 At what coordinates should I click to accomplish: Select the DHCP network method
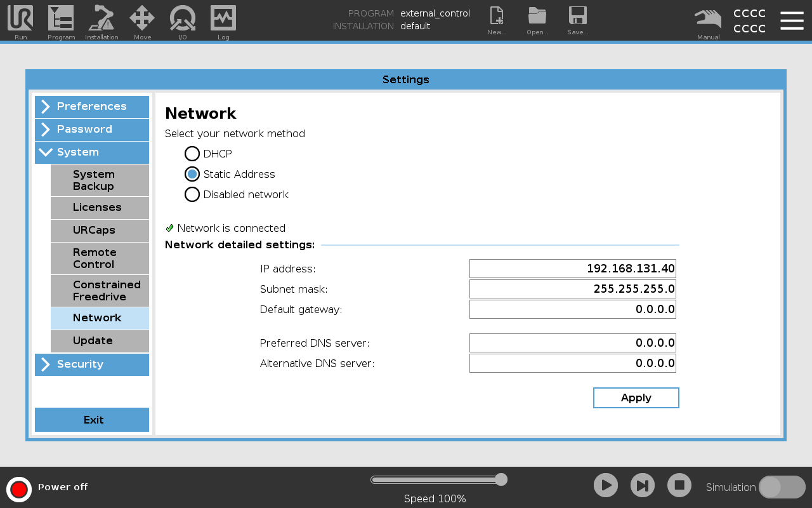(192, 154)
